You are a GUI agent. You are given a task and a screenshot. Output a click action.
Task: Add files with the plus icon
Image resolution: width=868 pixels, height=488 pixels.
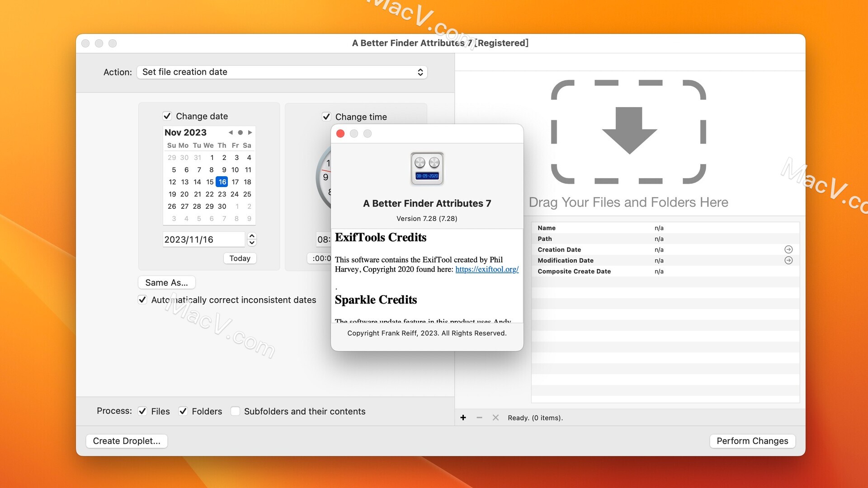(x=463, y=418)
